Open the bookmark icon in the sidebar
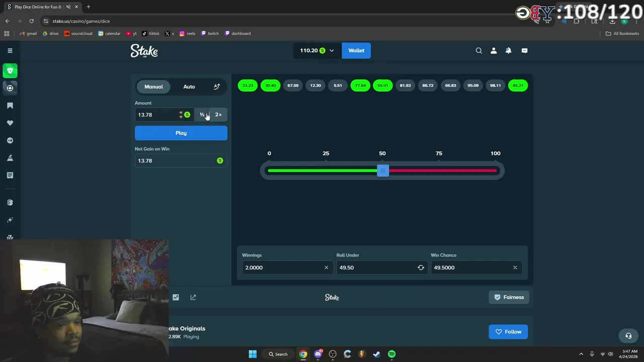The width and height of the screenshot is (644, 362). coord(10,106)
